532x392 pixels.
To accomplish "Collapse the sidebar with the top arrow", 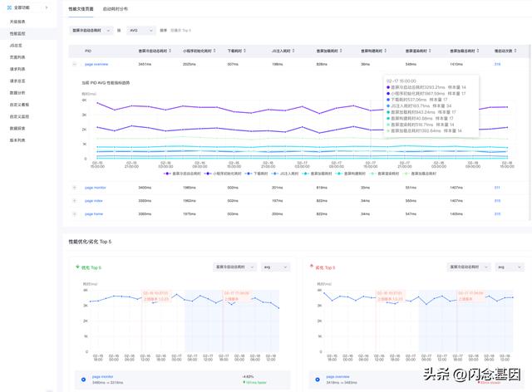I will (x=47, y=7).
